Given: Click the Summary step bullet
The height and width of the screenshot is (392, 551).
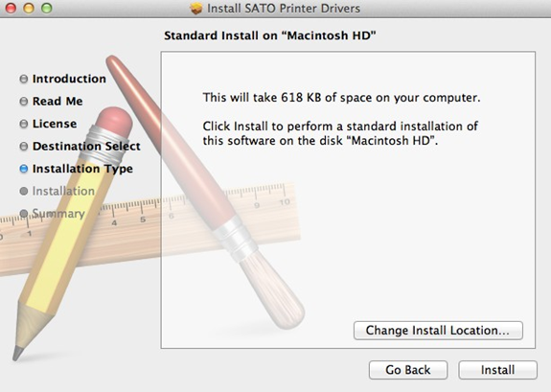Looking at the screenshot, I should [x=24, y=214].
